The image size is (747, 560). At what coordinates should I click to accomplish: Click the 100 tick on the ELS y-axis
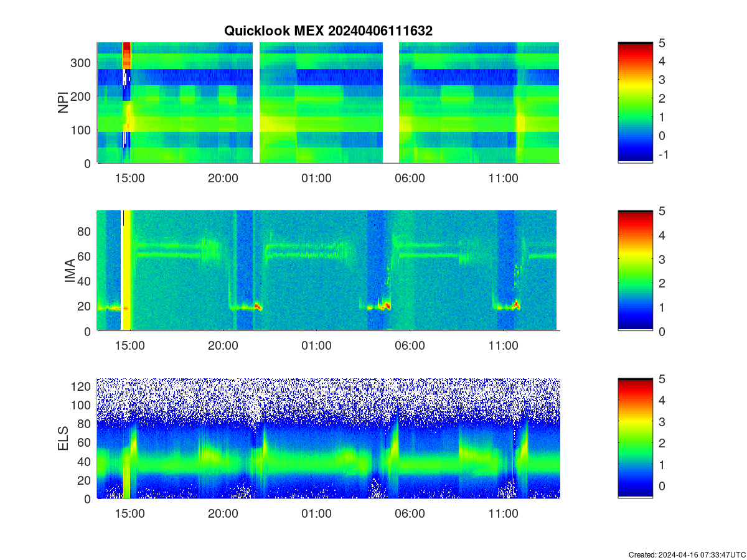(x=82, y=405)
